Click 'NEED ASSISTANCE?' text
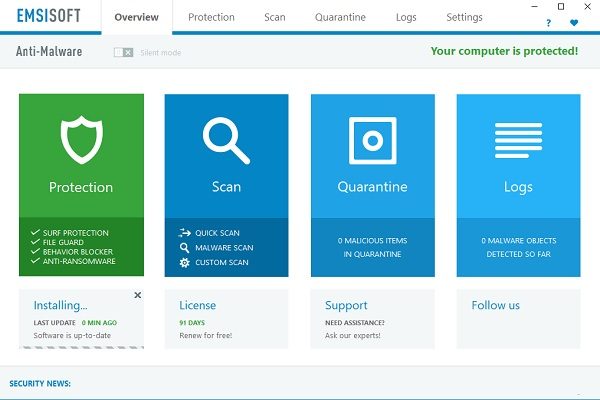600x400 pixels. [355, 323]
